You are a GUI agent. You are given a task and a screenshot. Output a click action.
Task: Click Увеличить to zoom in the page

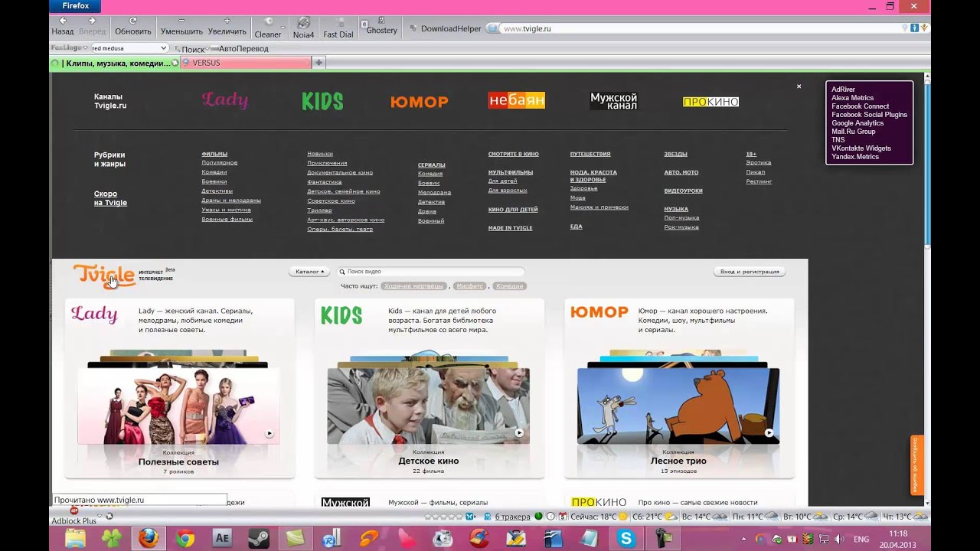(227, 26)
